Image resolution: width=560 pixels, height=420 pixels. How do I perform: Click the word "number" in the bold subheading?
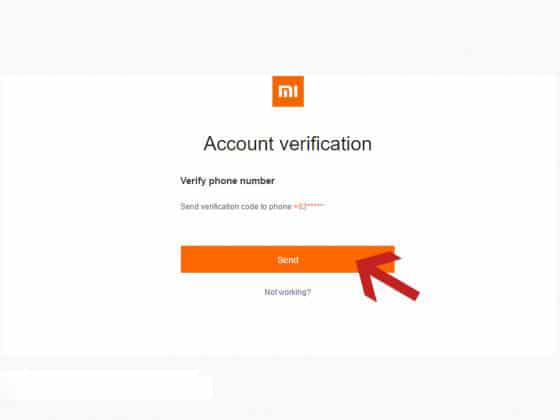tap(257, 181)
